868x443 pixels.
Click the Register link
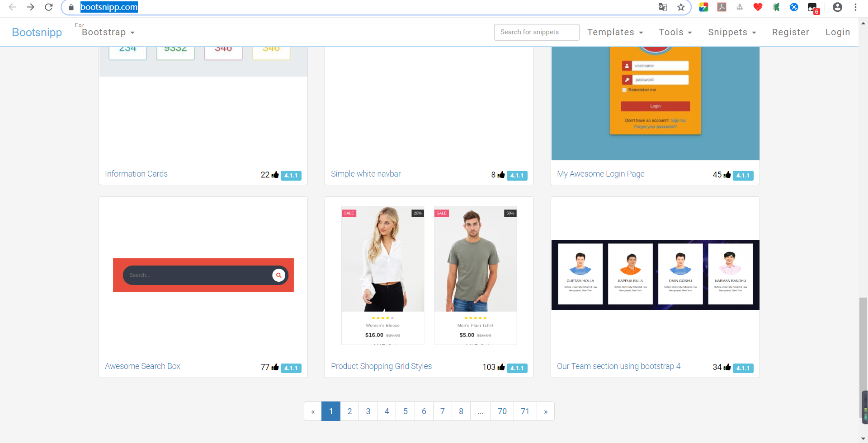tap(790, 32)
